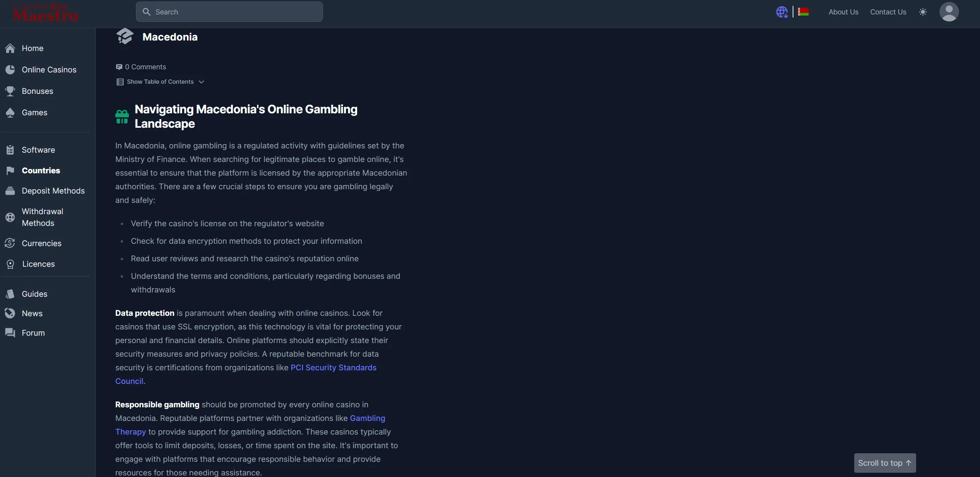The image size is (980, 477).
Task: Click the comment bubble icon near 0 Comments
Action: [x=119, y=67]
